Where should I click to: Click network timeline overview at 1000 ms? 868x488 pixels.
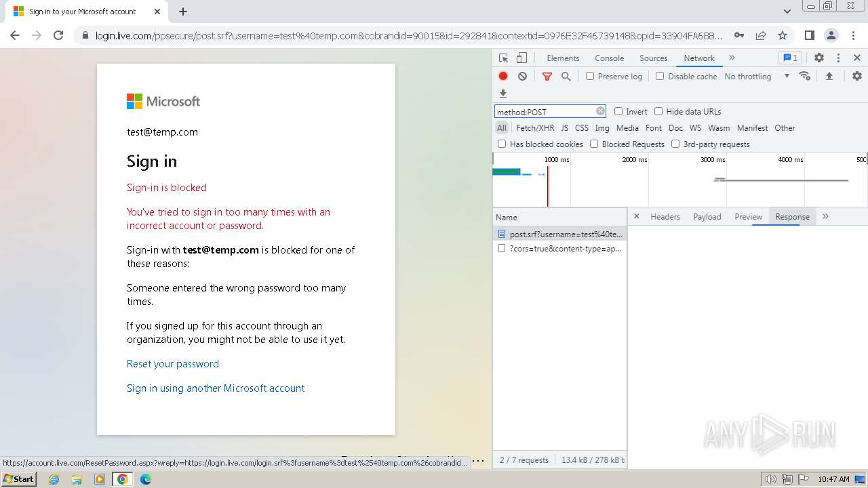[x=557, y=159]
